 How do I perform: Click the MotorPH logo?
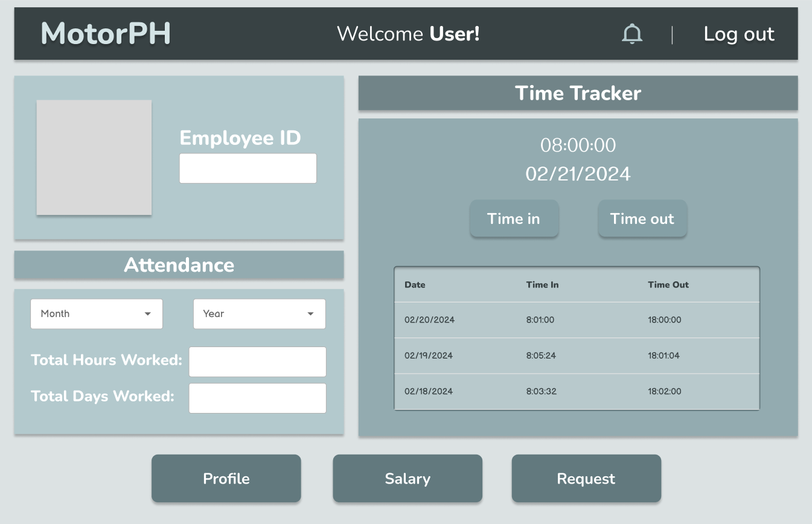[106, 34]
